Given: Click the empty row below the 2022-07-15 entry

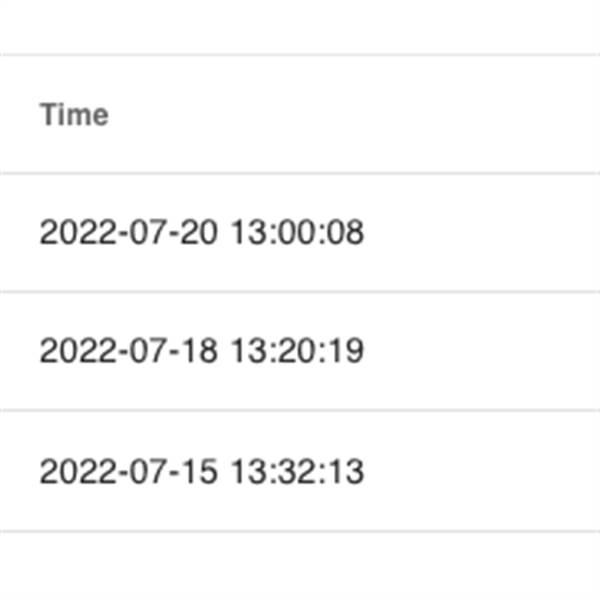Looking at the screenshot, I should click(x=300, y=566).
